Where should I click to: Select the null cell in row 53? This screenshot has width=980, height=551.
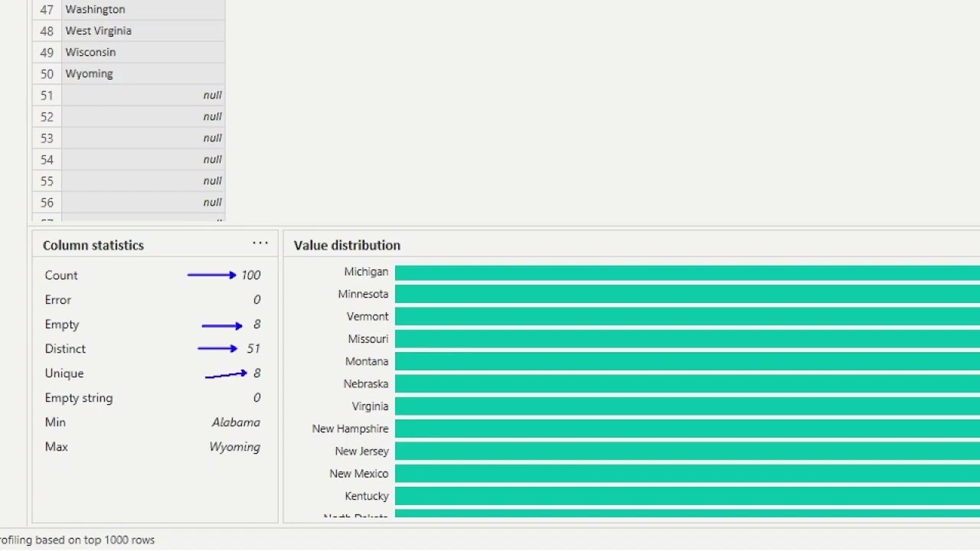pos(144,138)
